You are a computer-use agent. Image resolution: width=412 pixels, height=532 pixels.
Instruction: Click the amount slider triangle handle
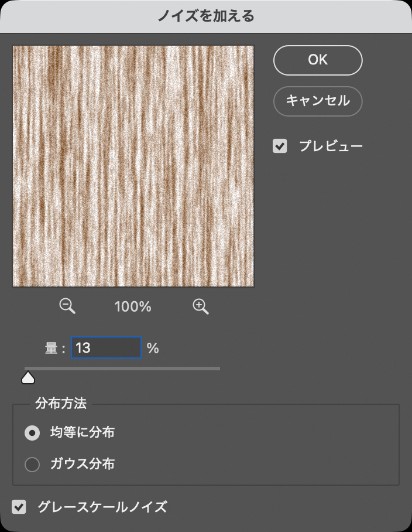coord(28,378)
